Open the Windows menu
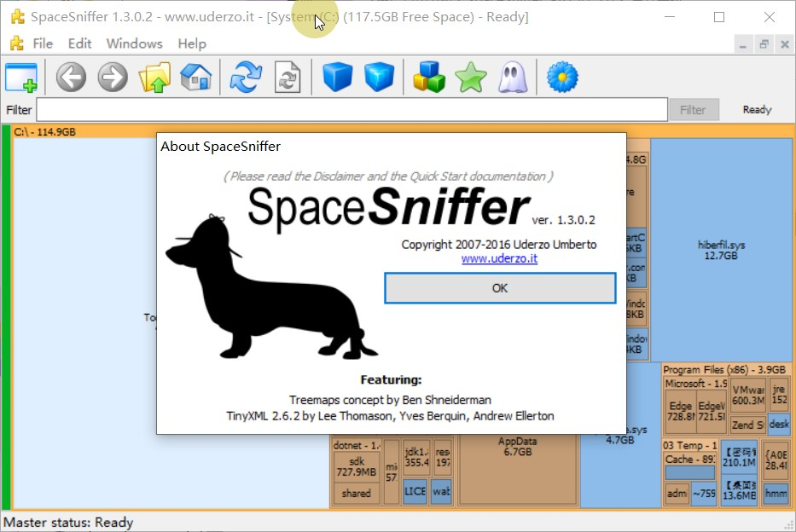796x532 pixels. click(x=134, y=43)
